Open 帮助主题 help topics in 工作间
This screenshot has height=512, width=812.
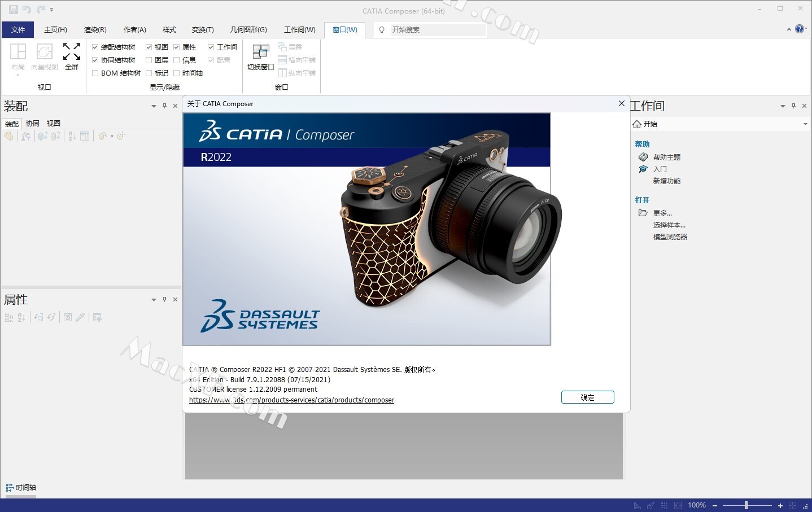point(666,157)
